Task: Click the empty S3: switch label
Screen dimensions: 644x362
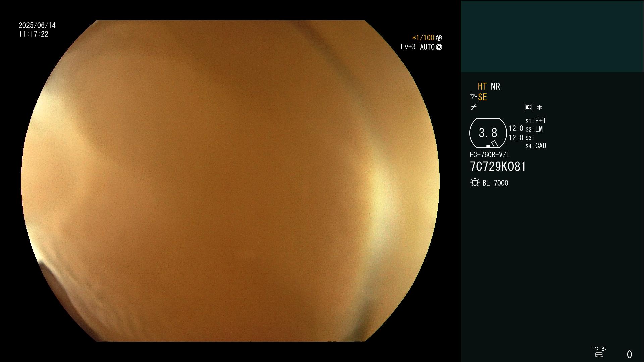Action: pos(529,138)
